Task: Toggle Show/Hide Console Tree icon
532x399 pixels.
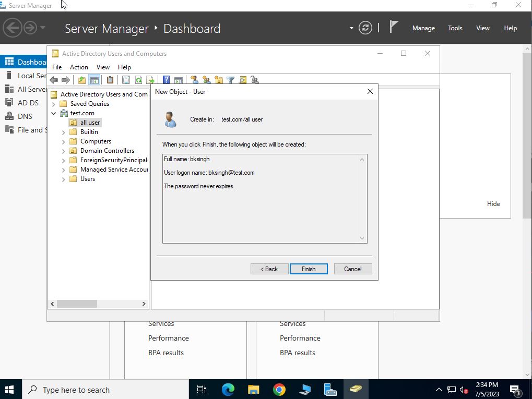Action: tap(94, 80)
